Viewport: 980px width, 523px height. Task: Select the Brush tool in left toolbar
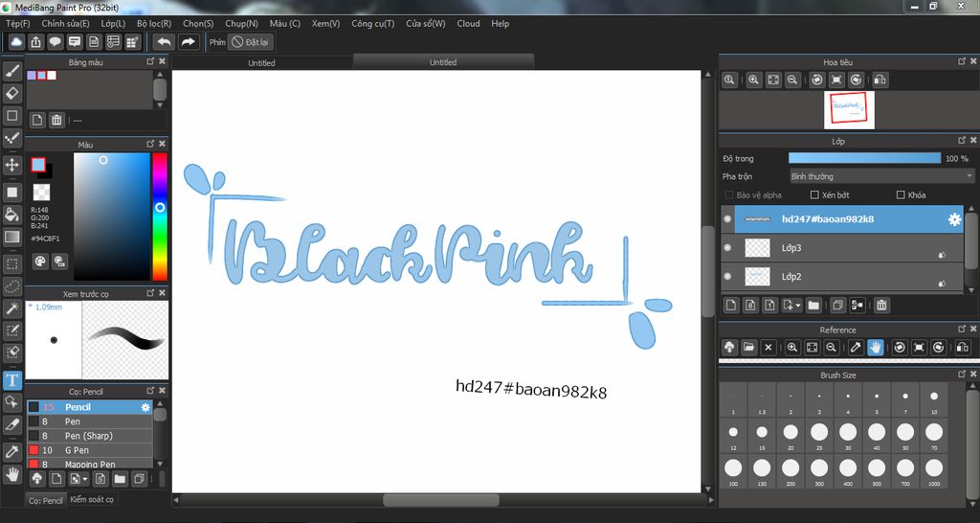[11, 71]
